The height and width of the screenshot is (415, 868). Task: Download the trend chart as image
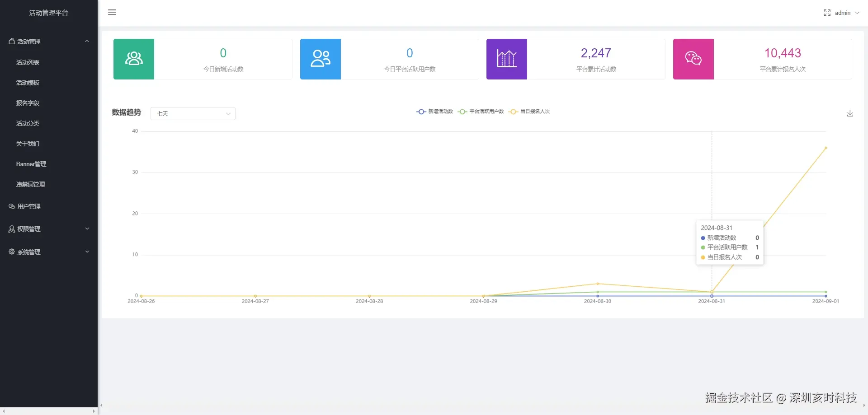[850, 113]
